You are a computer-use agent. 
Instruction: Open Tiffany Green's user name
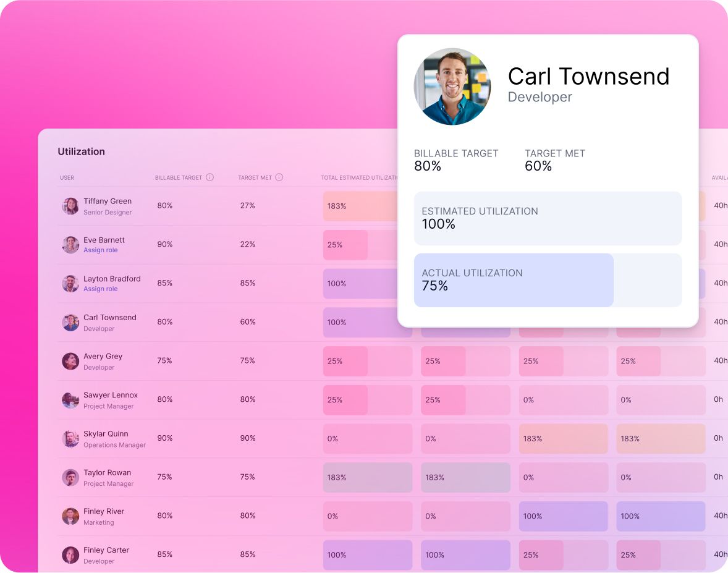click(108, 201)
